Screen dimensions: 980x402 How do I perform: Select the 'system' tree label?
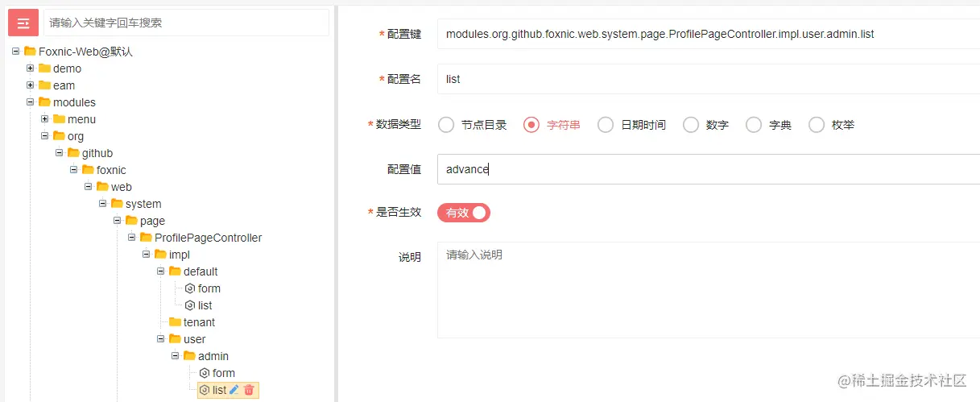[143, 204]
